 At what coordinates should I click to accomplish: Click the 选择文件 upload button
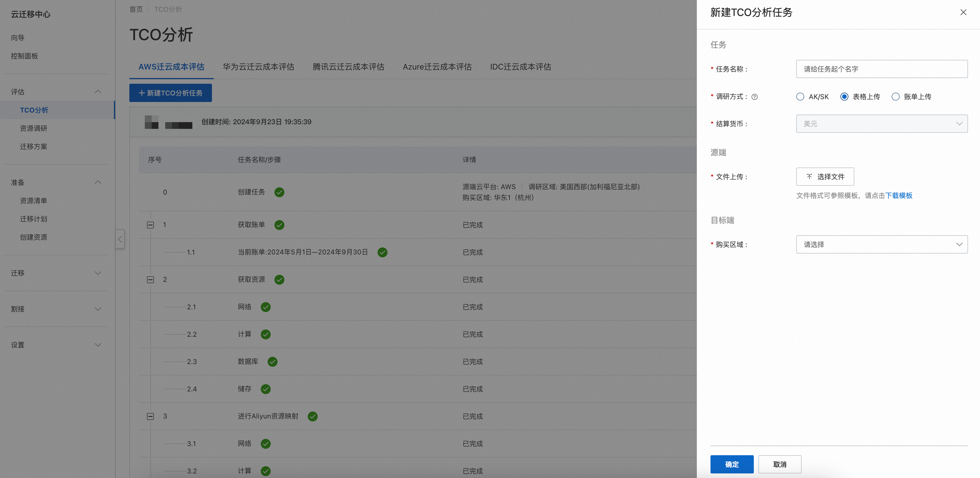[x=825, y=177]
